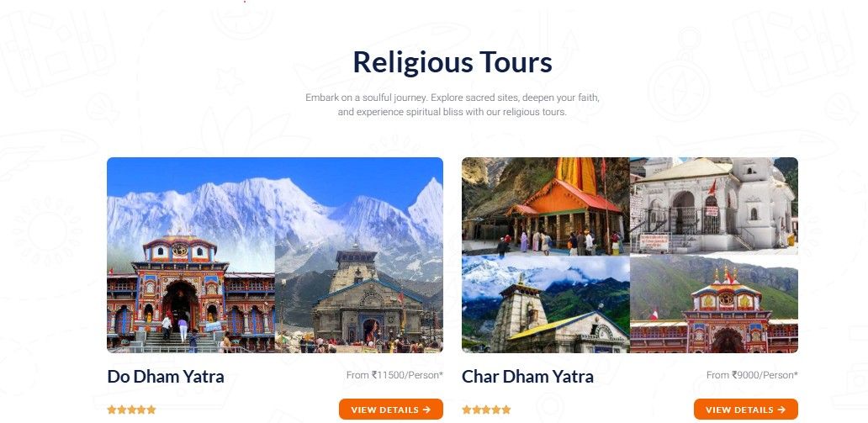This screenshot has height=423, width=868.
Task: Click the Religious Tours description paragraph
Action: coord(453,104)
